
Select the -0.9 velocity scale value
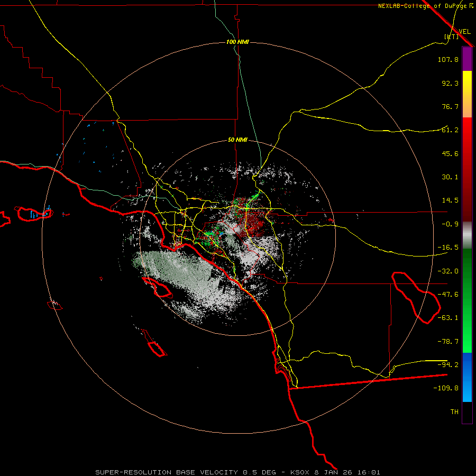coord(450,224)
